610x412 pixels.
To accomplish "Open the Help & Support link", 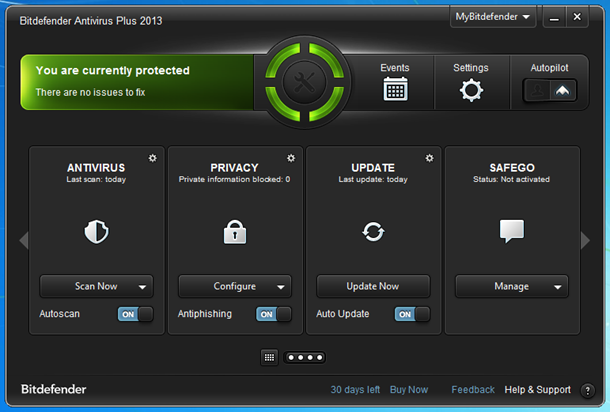I will [x=537, y=389].
